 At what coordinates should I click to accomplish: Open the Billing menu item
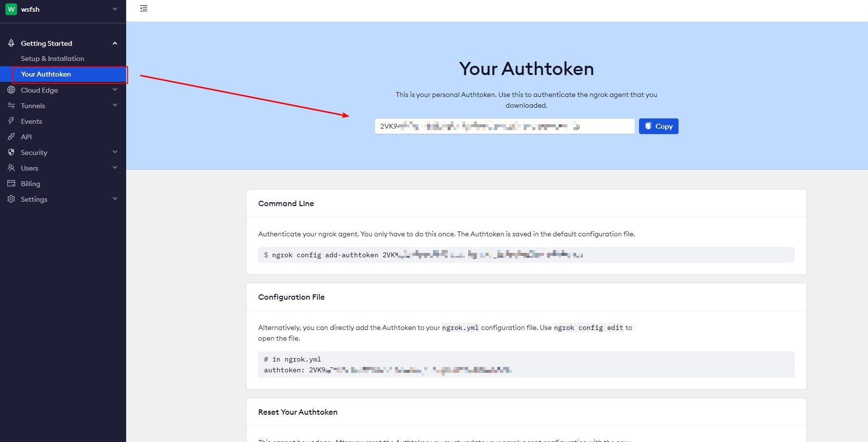click(30, 184)
